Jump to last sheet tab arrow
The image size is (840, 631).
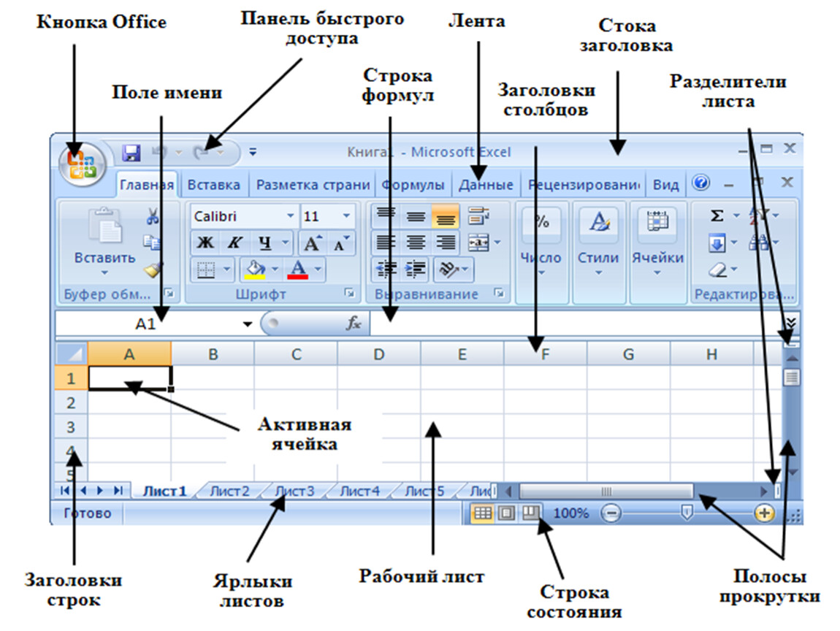tap(118, 490)
